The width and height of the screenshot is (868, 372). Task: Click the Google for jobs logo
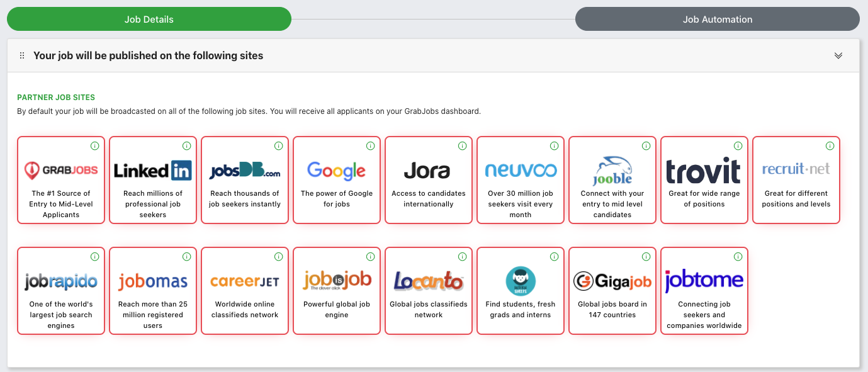pyautogui.click(x=336, y=170)
